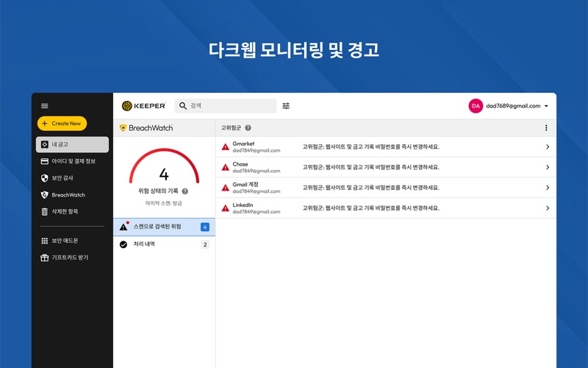Click the trash can icon in sidebar
The height and width of the screenshot is (368, 588).
click(45, 212)
